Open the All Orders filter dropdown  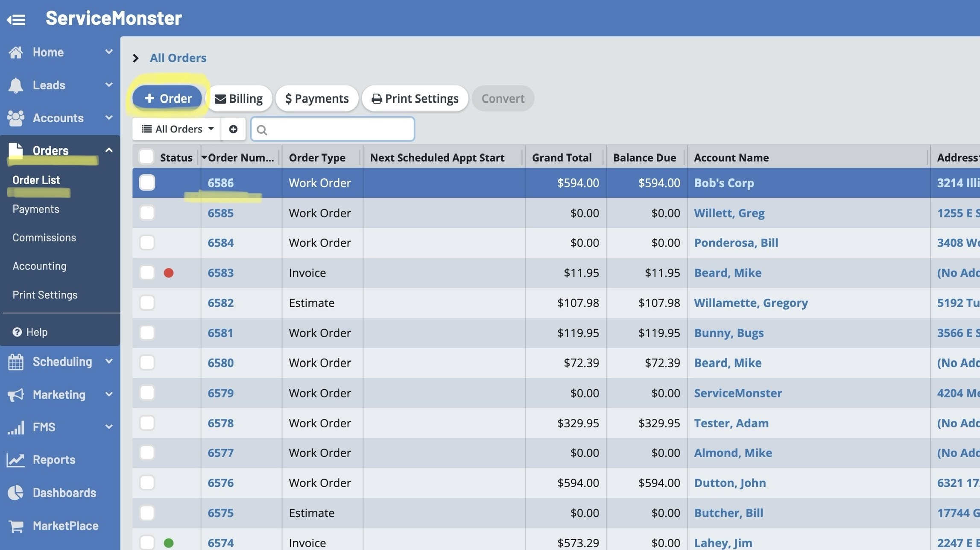coord(177,129)
